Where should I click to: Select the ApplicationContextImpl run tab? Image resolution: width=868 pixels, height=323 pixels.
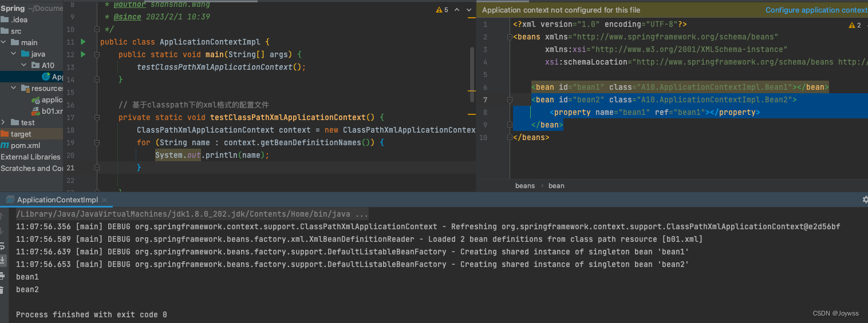click(57, 200)
